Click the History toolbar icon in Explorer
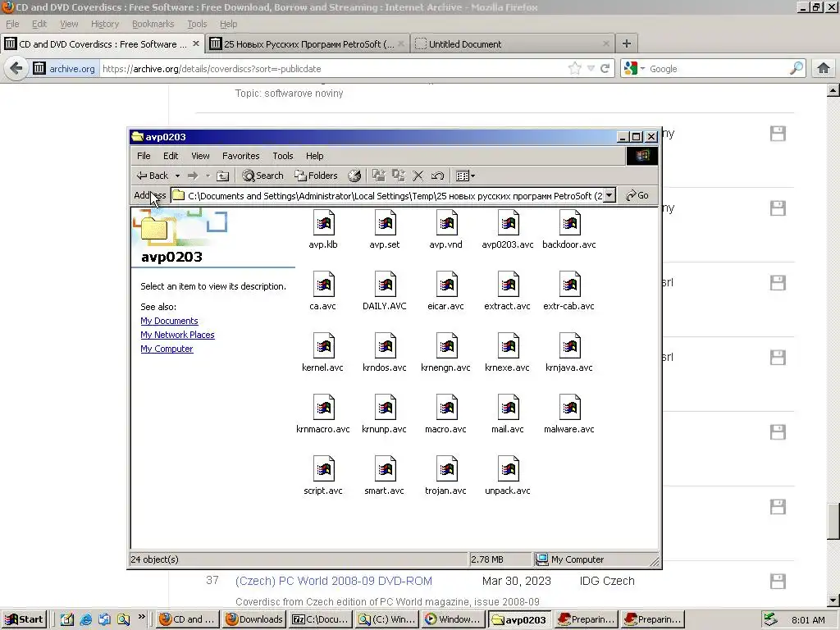The height and width of the screenshot is (630, 840). [x=354, y=176]
